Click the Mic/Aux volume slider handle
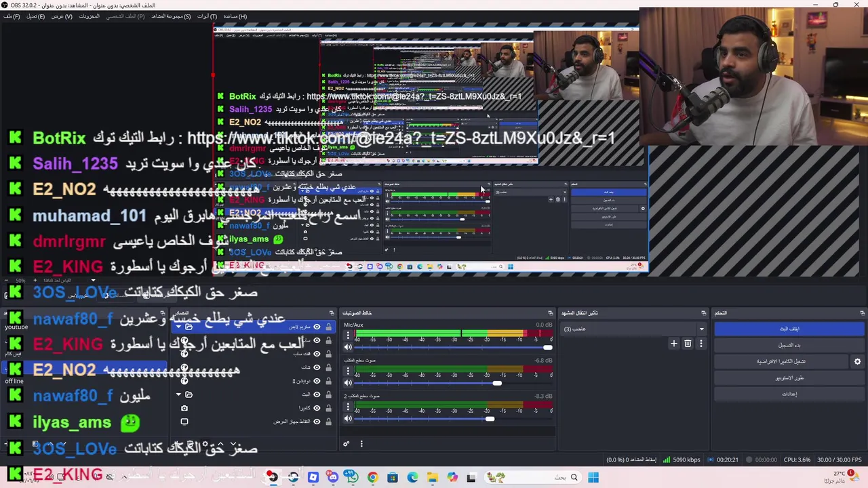The width and height of the screenshot is (868, 488). tap(547, 348)
